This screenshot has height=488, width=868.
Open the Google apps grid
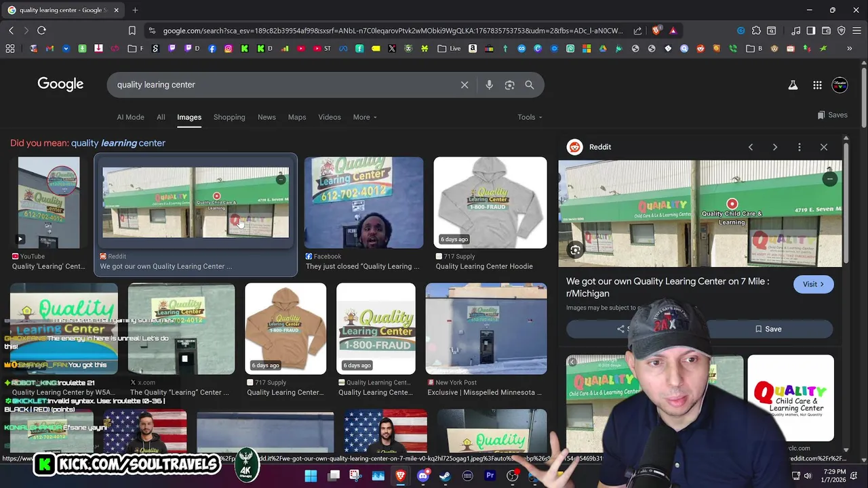click(817, 85)
